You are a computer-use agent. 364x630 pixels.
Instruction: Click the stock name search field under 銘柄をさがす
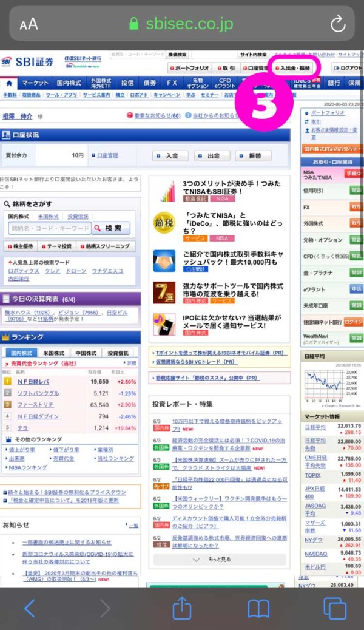click(50, 228)
